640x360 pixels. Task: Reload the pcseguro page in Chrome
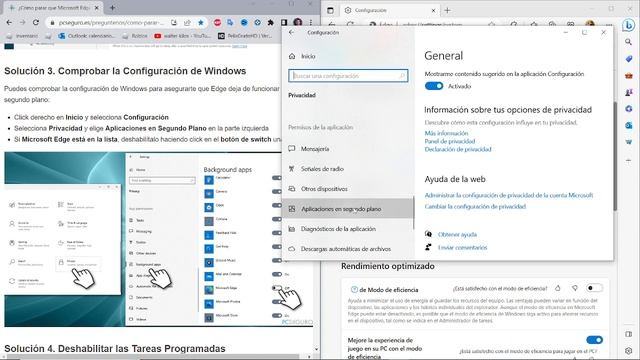[36, 22]
